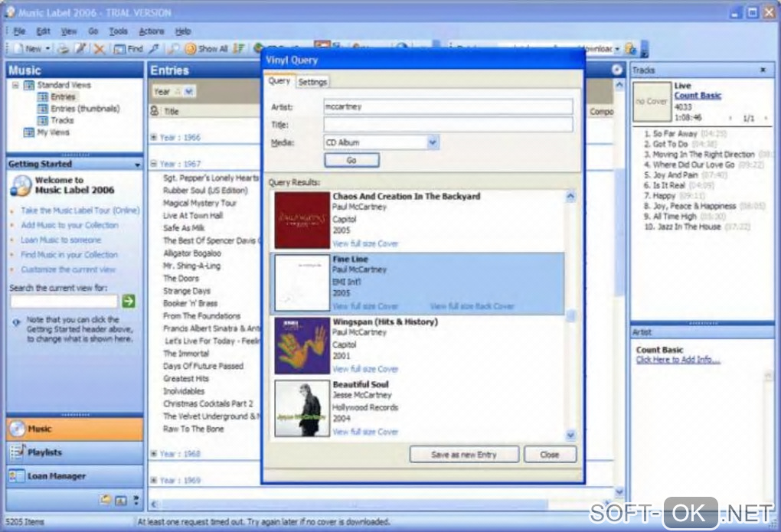Select the Magical Mystery Tour entry
781x532 pixels.
point(200,204)
